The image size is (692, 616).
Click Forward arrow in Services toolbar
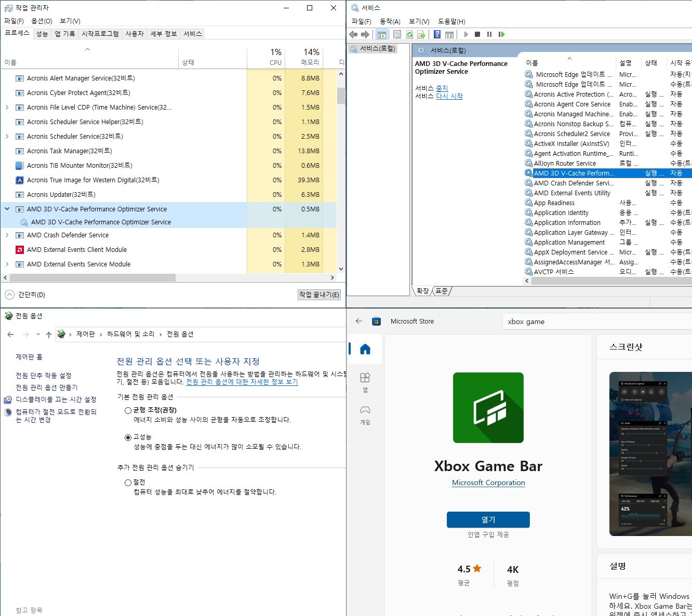tap(365, 34)
